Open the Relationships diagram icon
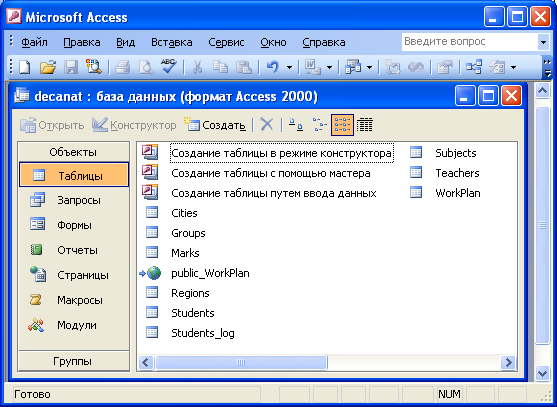Image resolution: width=557 pixels, height=407 pixels. point(474,67)
